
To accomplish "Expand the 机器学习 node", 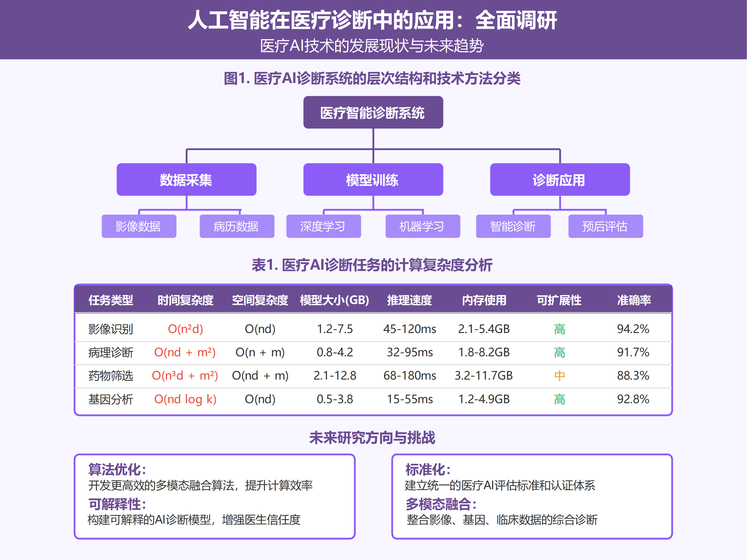I will (x=423, y=227).
